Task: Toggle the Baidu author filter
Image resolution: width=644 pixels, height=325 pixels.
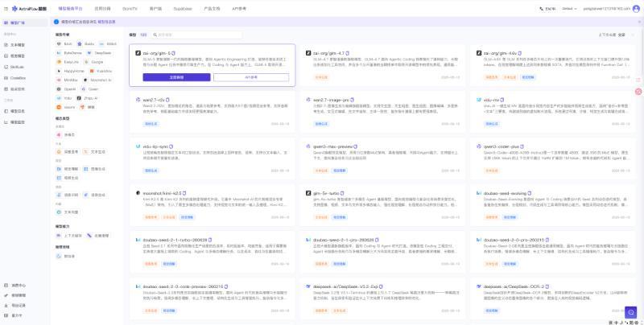Action: click(85, 44)
